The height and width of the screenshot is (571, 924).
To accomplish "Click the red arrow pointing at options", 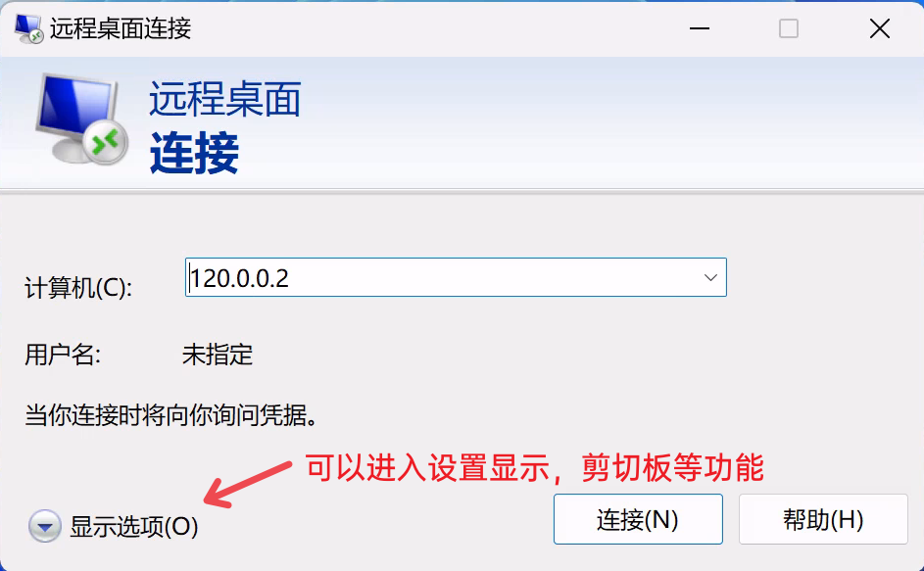I will tap(248, 485).
